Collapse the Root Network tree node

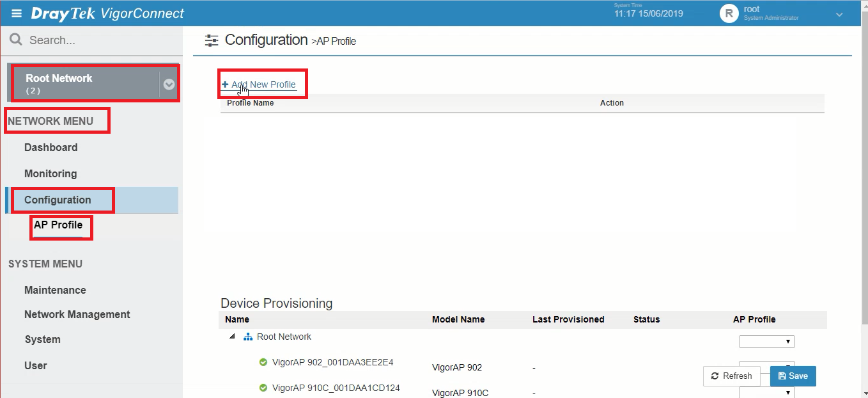click(x=232, y=337)
